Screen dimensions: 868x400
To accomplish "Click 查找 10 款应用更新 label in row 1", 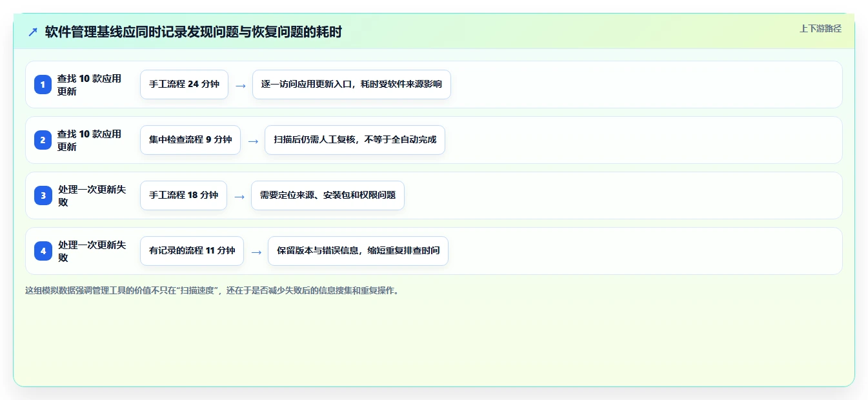I will click(90, 85).
